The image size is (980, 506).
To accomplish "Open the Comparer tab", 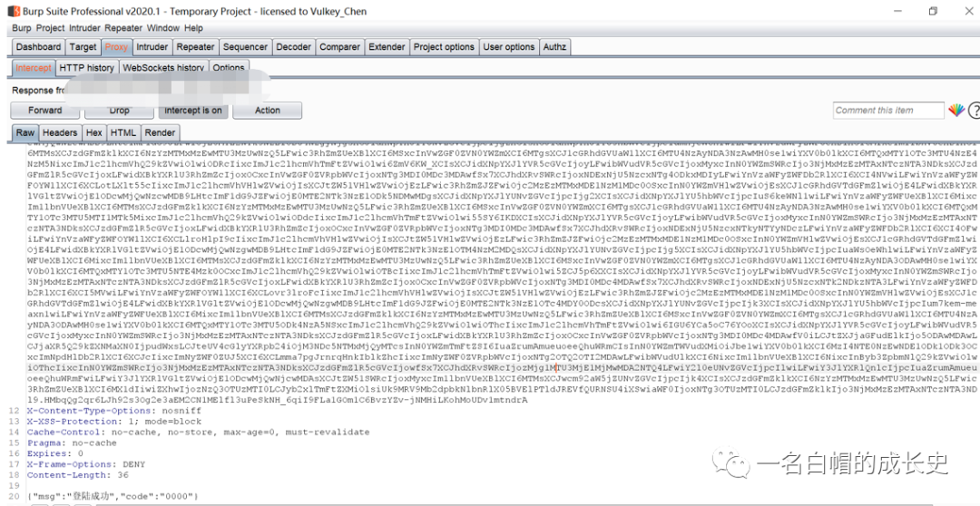I will 339,47.
